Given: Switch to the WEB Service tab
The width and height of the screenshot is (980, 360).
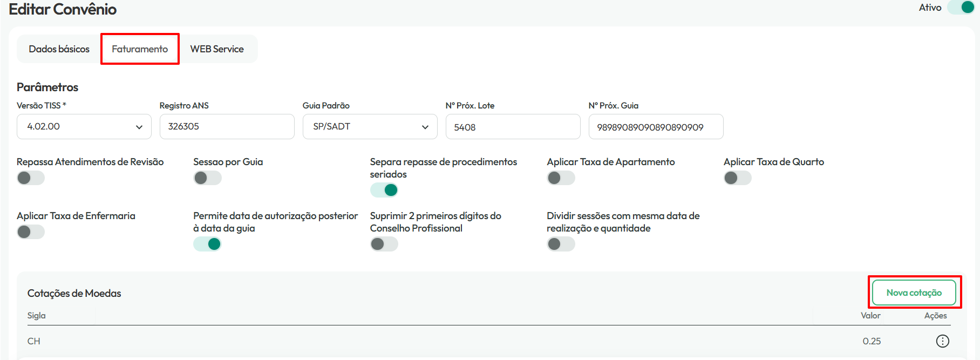Looking at the screenshot, I should coord(217,49).
